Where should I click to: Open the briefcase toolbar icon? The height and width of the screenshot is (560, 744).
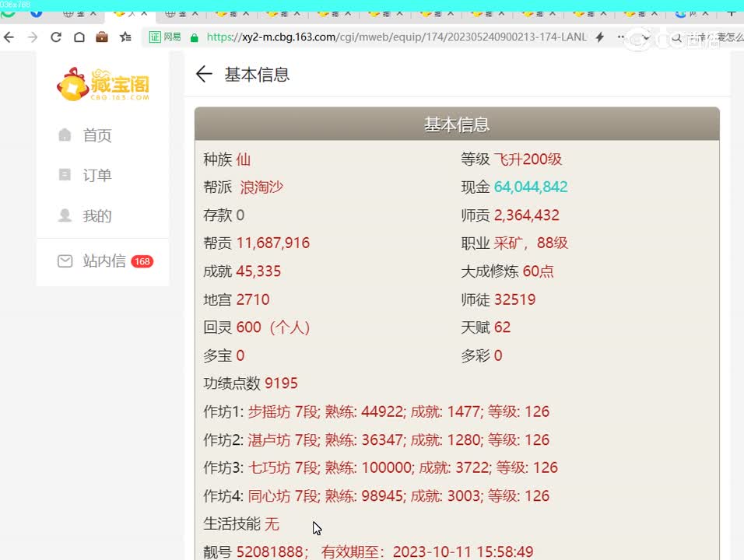[x=102, y=37]
